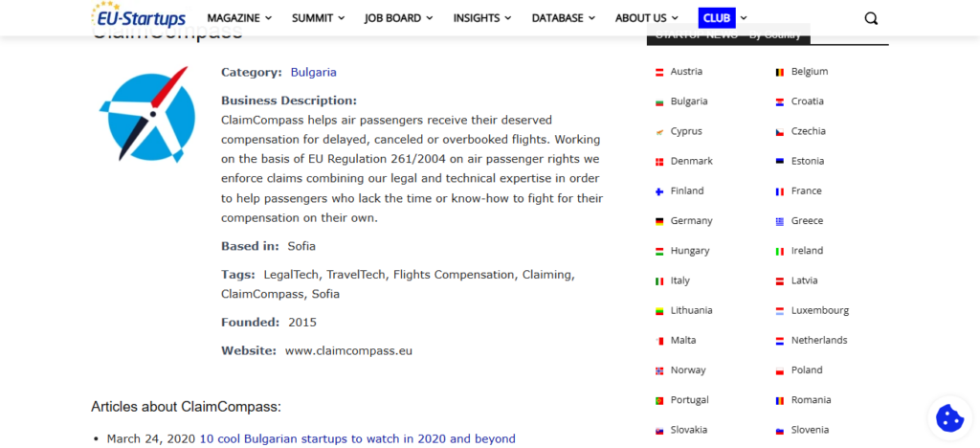Open the DATABASE menu item
Viewport: 980px width, 448px height.
[x=558, y=18]
